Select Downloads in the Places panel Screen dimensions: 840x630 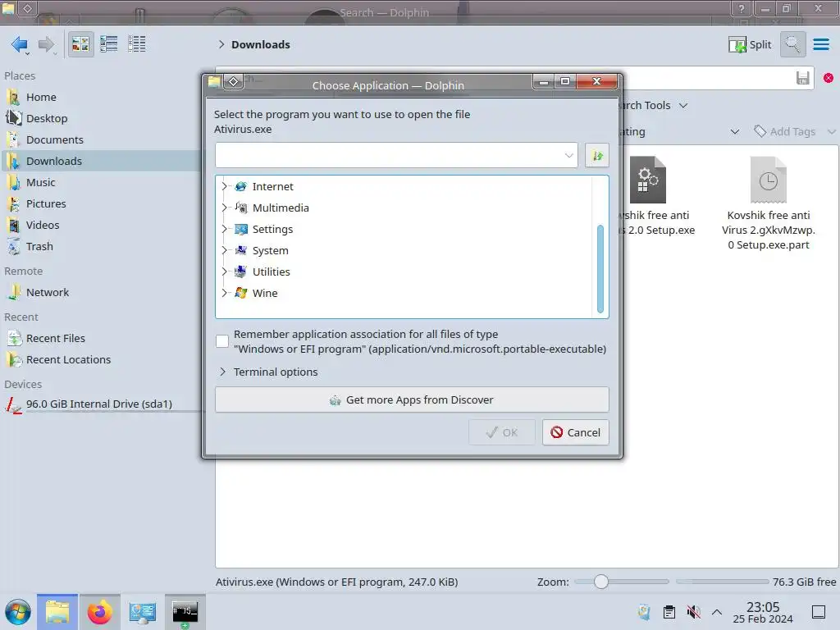pyautogui.click(x=99, y=162)
